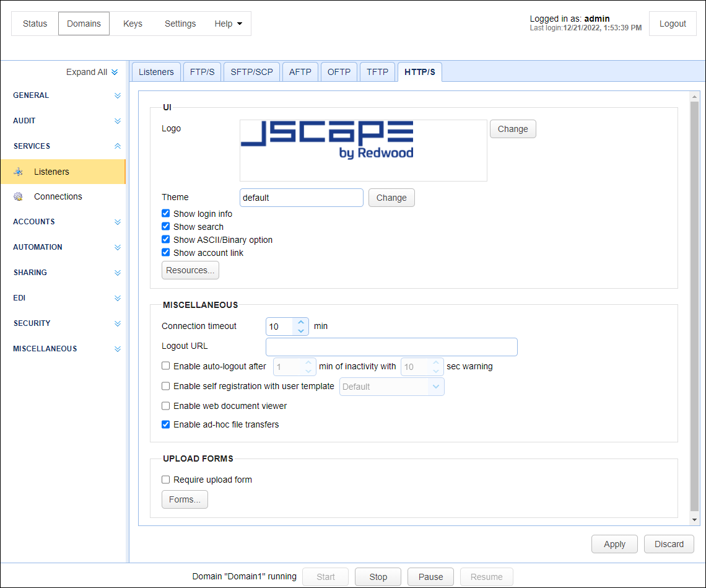The height and width of the screenshot is (588, 706).
Task: Switch to the SFTP/SCP tab
Action: (251, 72)
